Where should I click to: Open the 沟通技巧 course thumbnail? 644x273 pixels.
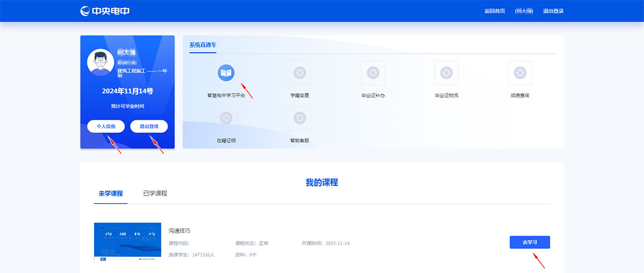tap(127, 242)
